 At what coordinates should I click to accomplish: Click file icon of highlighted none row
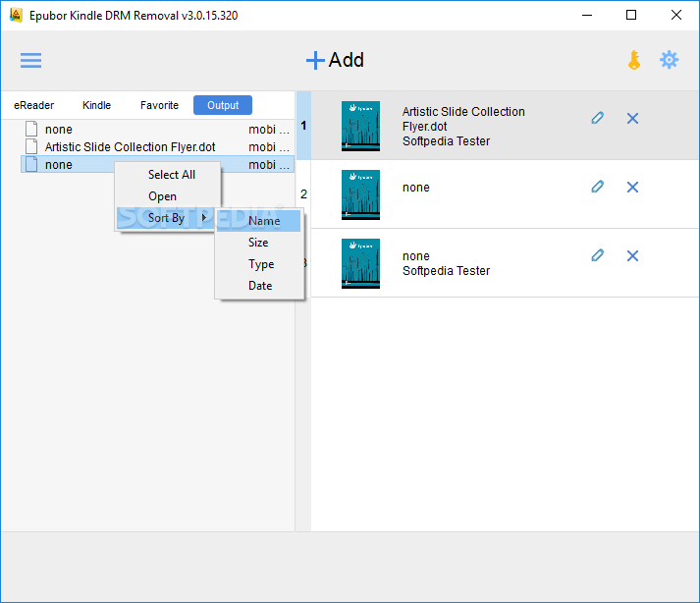(31, 164)
